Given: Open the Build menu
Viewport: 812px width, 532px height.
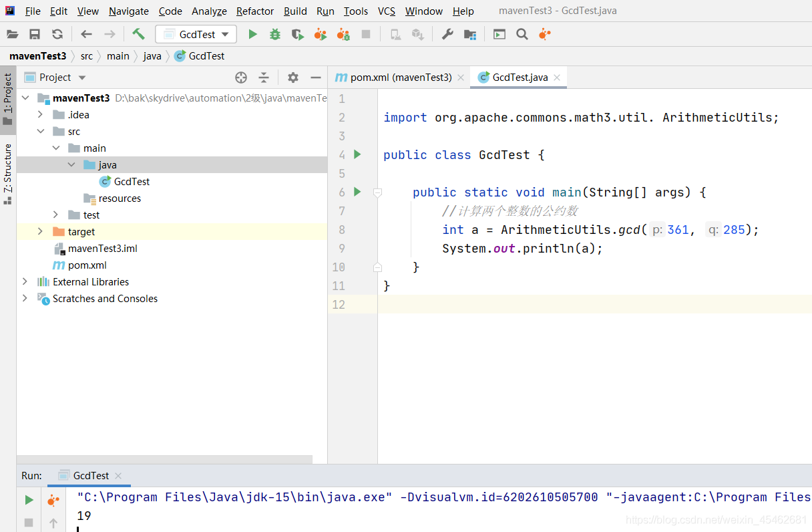Looking at the screenshot, I should [x=295, y=11].
